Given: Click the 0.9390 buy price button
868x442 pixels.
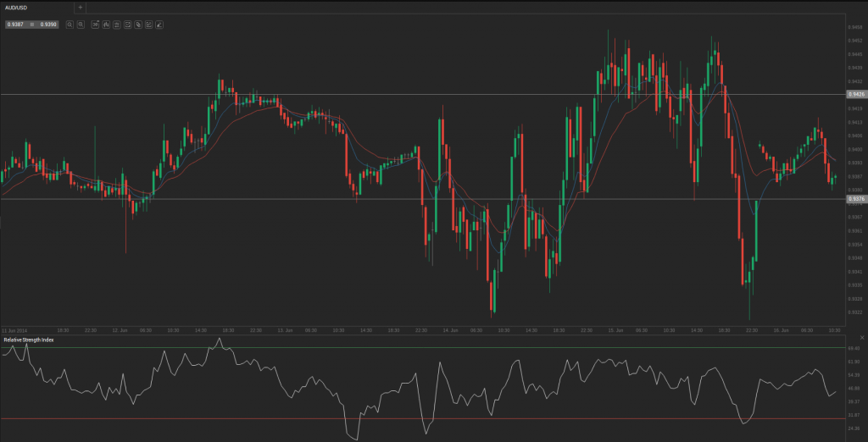Looking at the screenshot, I should pyautogui.click(x=47, y=25).
